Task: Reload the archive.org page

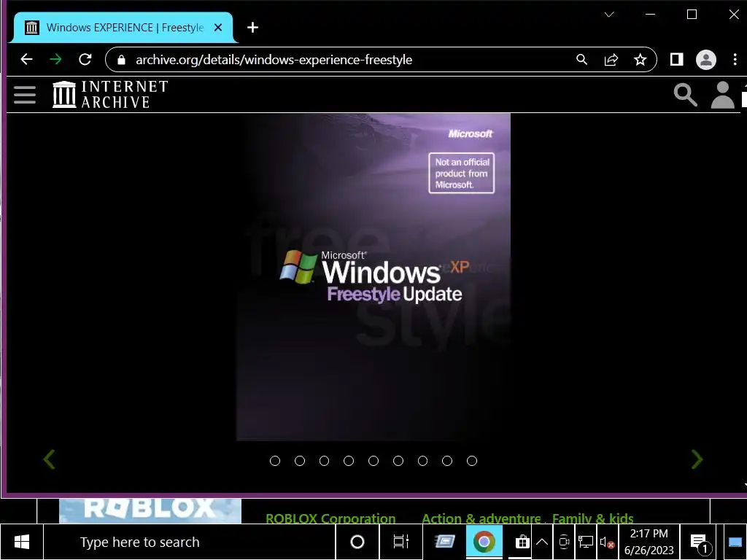Action: (85, 60)
